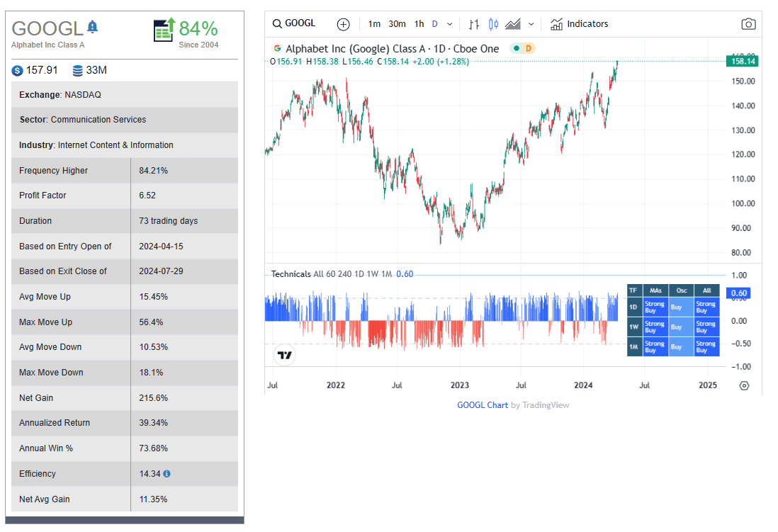778x532 pixels.
Task: Click the 1D MAs Strong Buy cell
Action: tap(655, 307)
